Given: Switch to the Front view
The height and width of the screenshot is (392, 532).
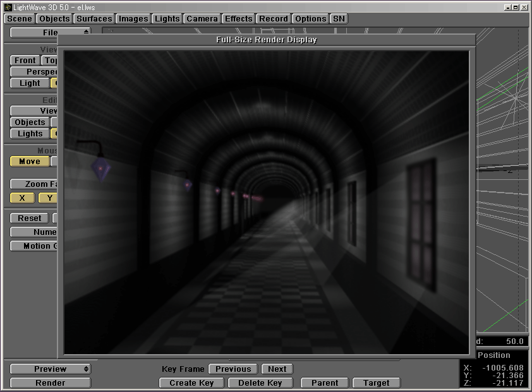Looking at the screenshot, I should 25,61.
